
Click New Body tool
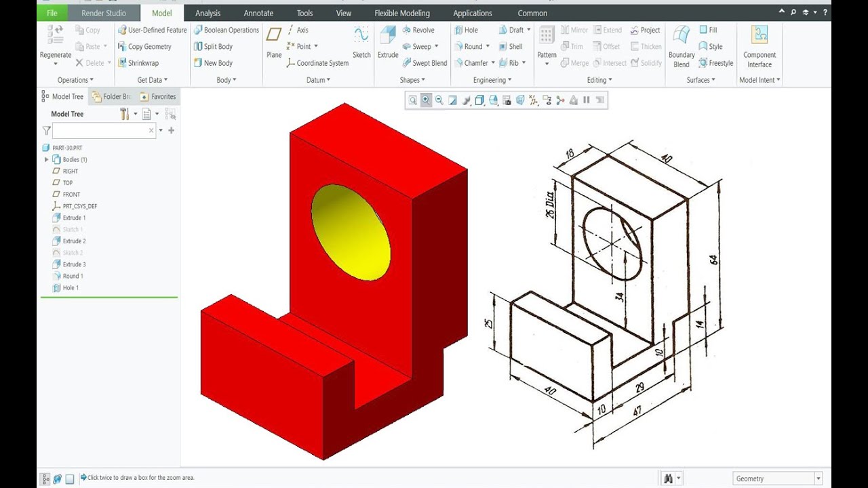coord(213,63)
